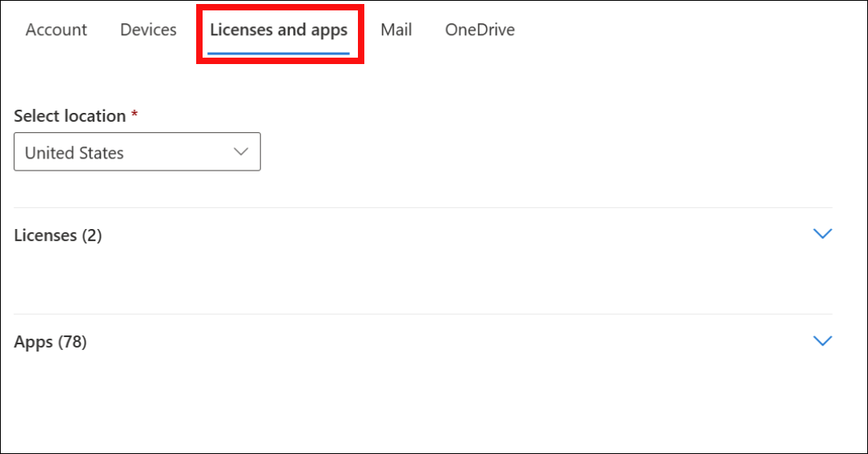Select the Licenses and apps tab
Viewport: 868px width, 454px height.
tap(279, 30)
